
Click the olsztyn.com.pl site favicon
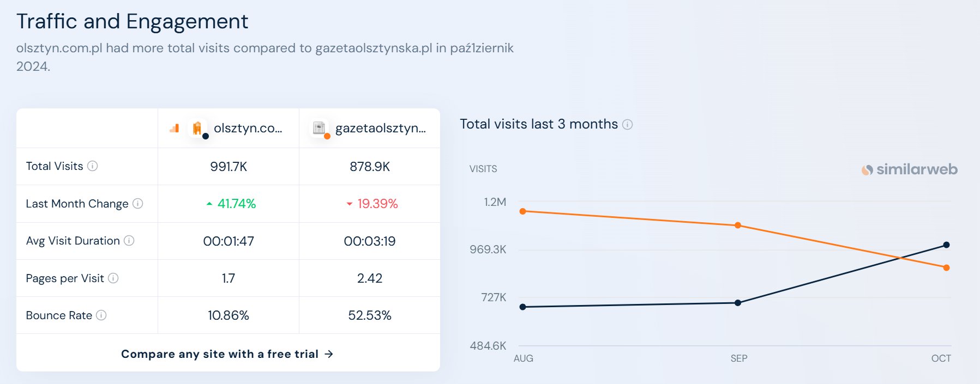pos(197,128)
